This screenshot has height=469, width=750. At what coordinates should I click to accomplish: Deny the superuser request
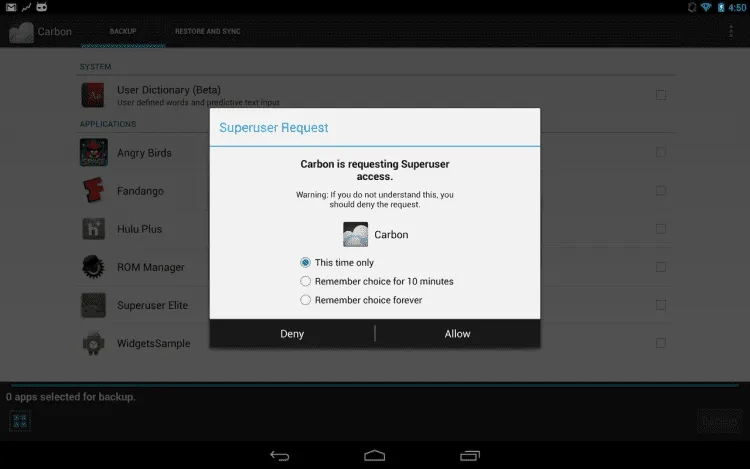tap(292, 334)
